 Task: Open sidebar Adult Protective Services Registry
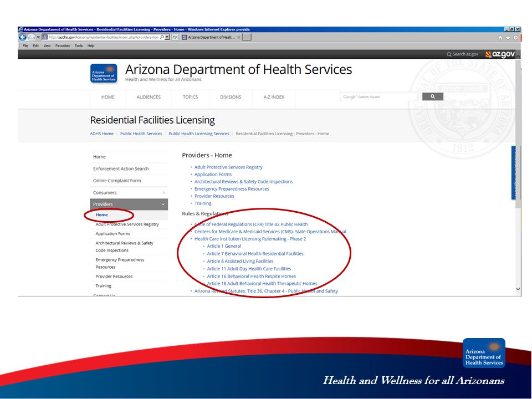coord(127,224)
